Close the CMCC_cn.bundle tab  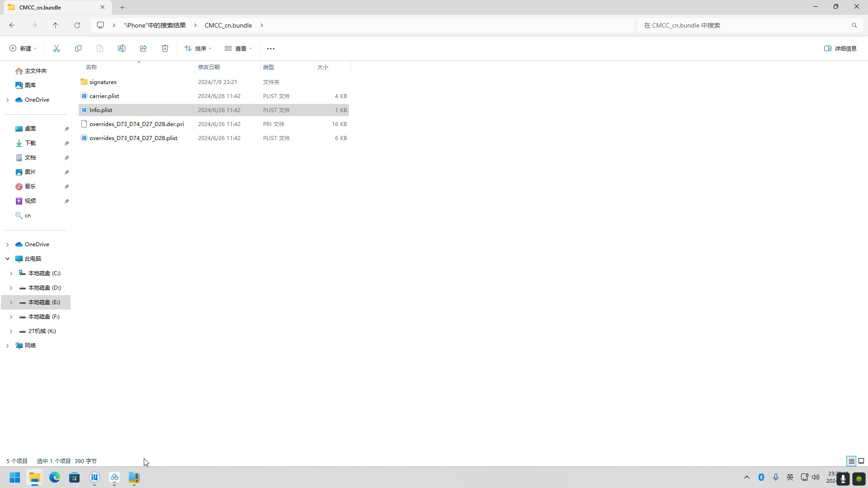click(x=103, y=7)
